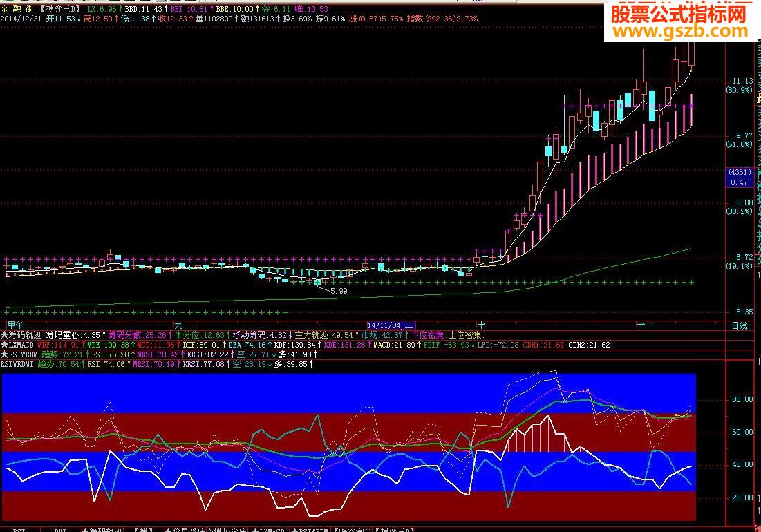Click the 峰:10.53 value in the header
This screenshot has width=761, height=532.
[311, 9]
